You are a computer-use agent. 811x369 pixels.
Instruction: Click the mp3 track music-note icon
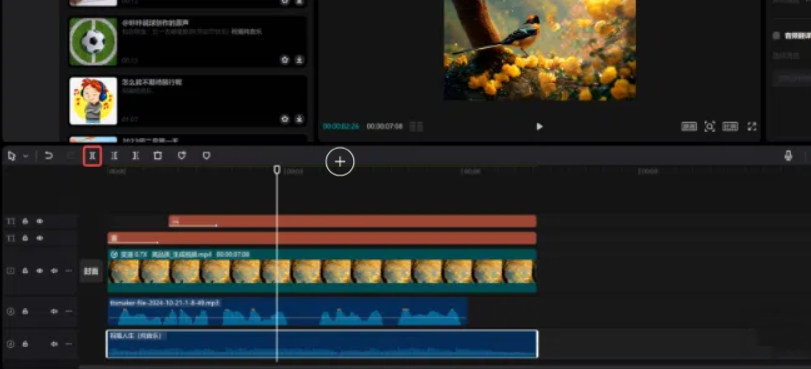[10, 312]
